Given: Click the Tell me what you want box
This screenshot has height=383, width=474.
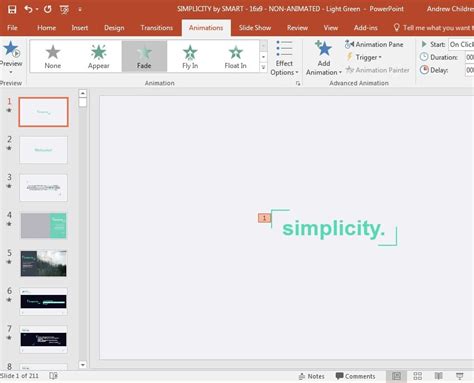Looking at the screenshot, I should pos(433,28).
